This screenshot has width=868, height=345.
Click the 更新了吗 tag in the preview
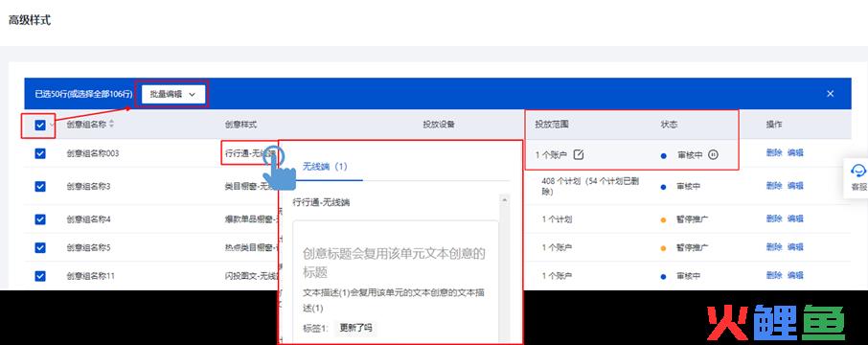click(x=356, y=328)
